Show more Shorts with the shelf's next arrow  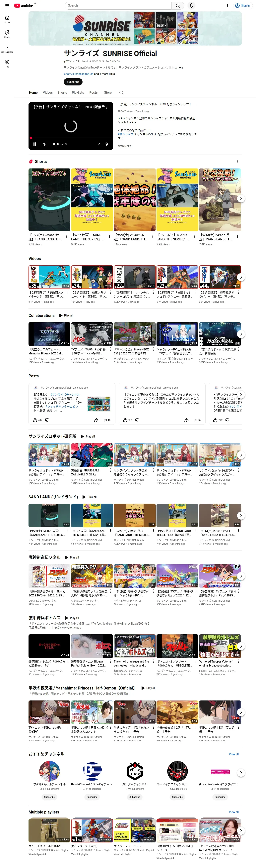(241, 198)
